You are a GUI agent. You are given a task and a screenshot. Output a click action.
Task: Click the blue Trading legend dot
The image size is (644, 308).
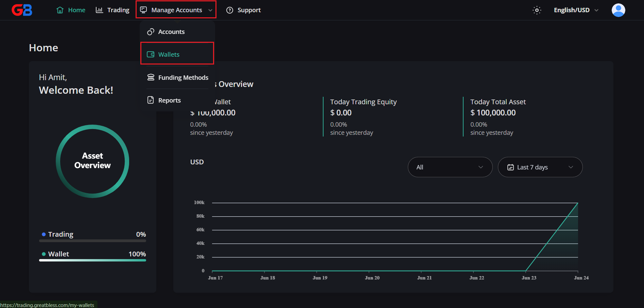(43, 234)
